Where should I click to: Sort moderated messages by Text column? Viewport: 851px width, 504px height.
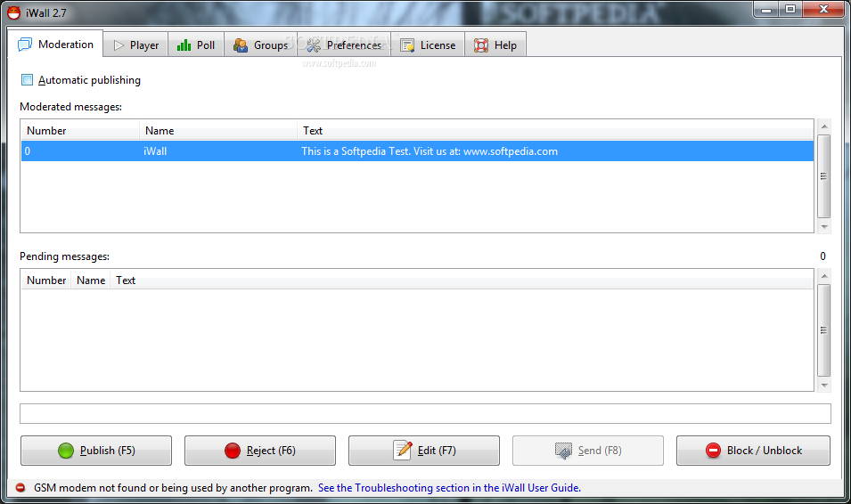(555, 131)
